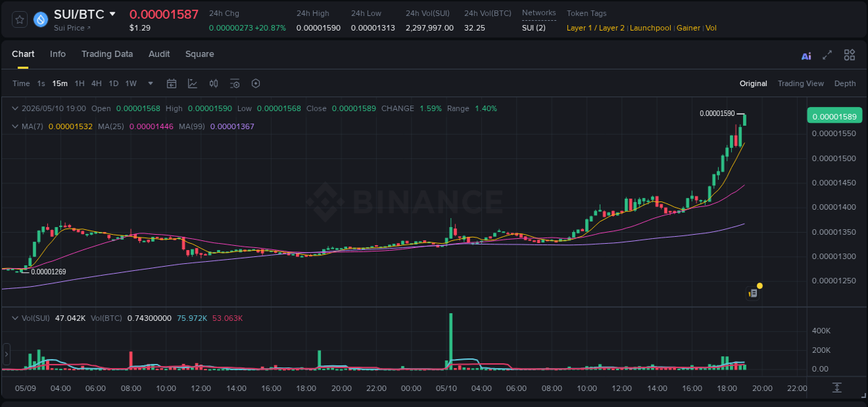Viewport: 868px width, 407px height.
Task: Reset chart scale icon on time axis
Action: [837, 387]
